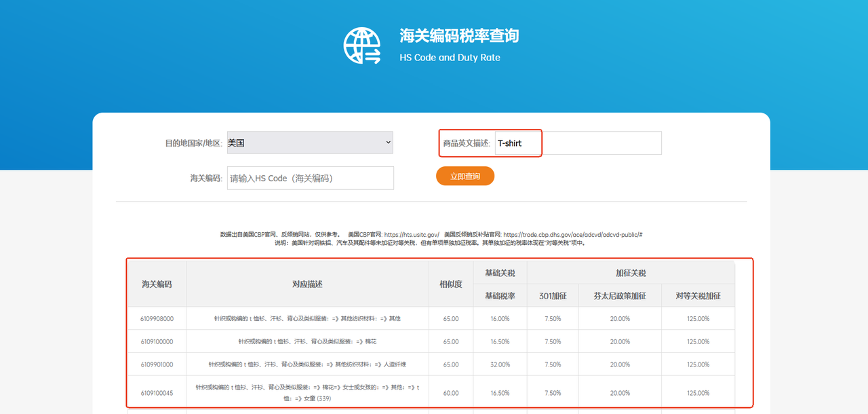Select HS code 6109908000 in the table
868x414 pixels.
(x=157, y=318)
